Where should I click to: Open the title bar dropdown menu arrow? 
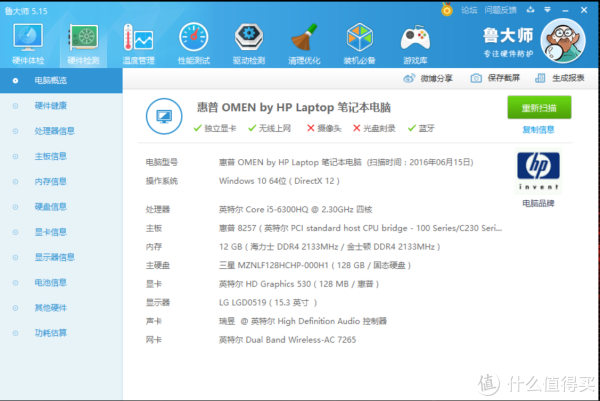548,10
